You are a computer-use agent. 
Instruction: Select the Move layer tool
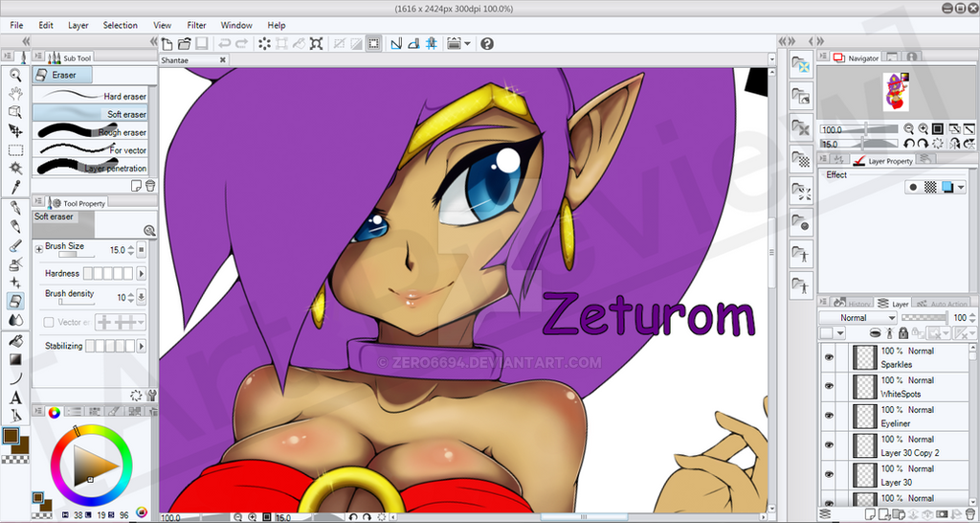point(15,130)
